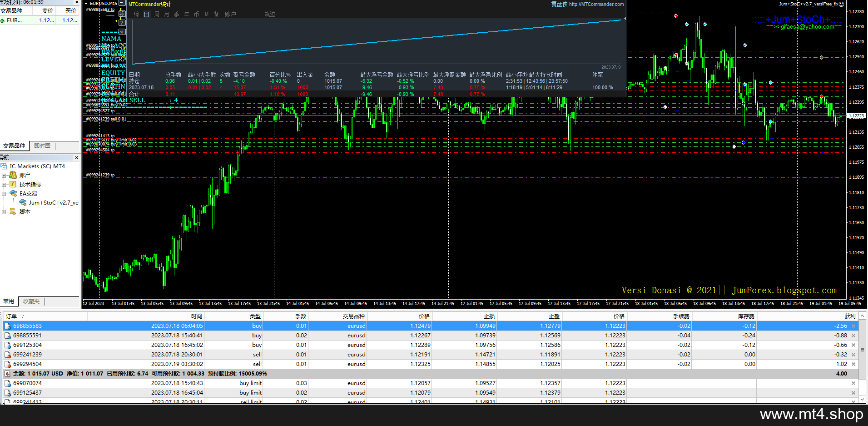Select the M statistics tab
The height and width of the screenshot is (426, 868).
[x=207, y=14]
